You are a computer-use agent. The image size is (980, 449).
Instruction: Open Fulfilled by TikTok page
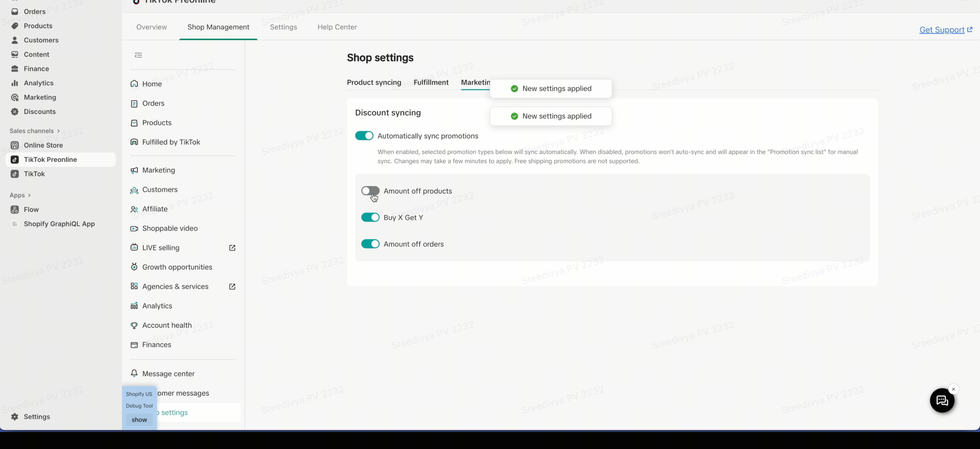171,142
